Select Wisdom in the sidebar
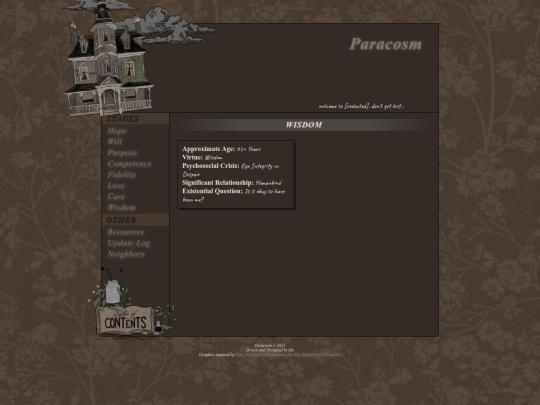Image resolution: width=540 pixels, height=405 pixels. pyautogui.click(x=122, y=207)
